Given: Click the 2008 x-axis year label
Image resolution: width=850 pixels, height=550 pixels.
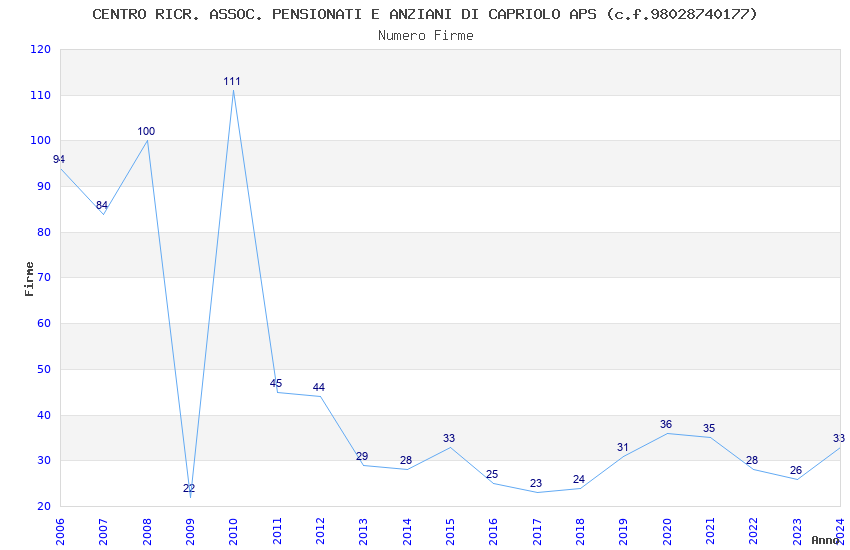Looking at the screenshot, I should coord(146,531).
